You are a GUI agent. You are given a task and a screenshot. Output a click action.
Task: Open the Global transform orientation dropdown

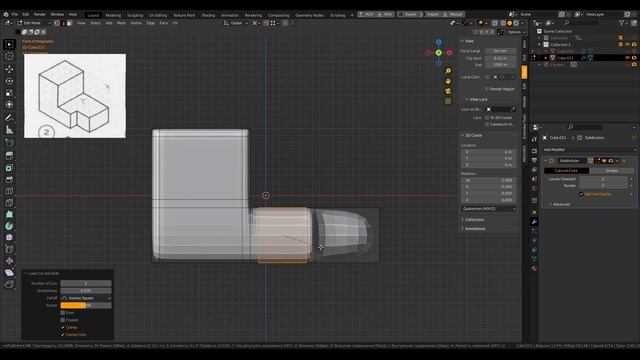click(236, 23)
